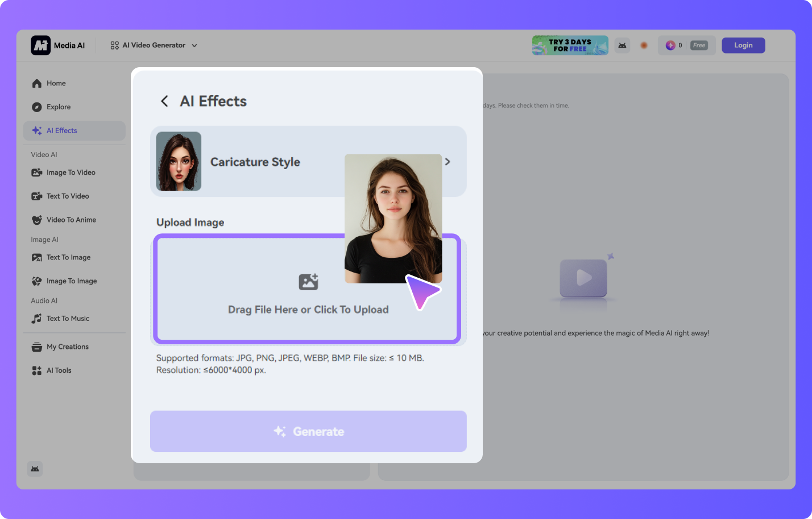Open the Text To Image tool
Image resolution: width=812 pixels, height=519 pixels.
click(68, 258)
